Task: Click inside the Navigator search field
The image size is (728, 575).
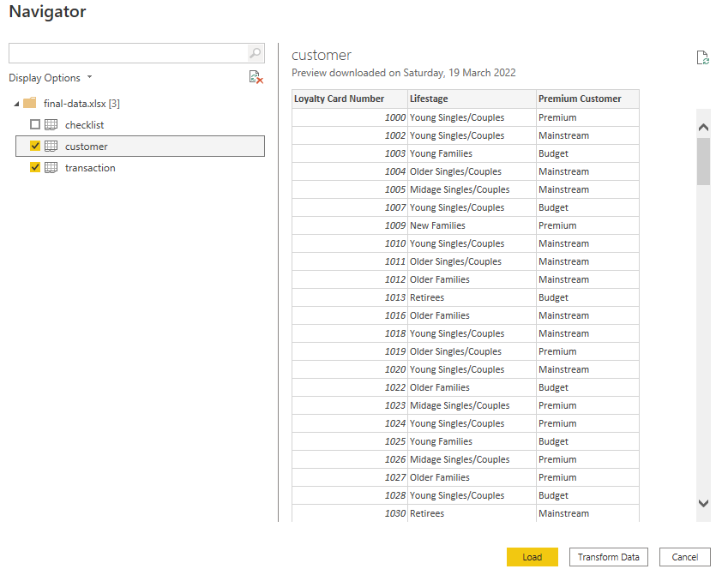Action: pos(127,53)
